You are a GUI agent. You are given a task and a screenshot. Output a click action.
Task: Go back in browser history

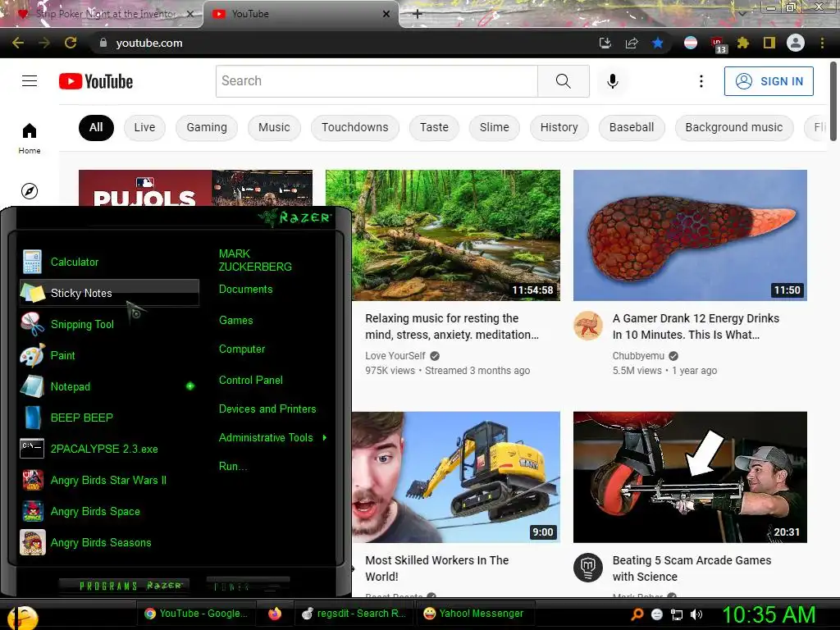[x=18, y=43]
